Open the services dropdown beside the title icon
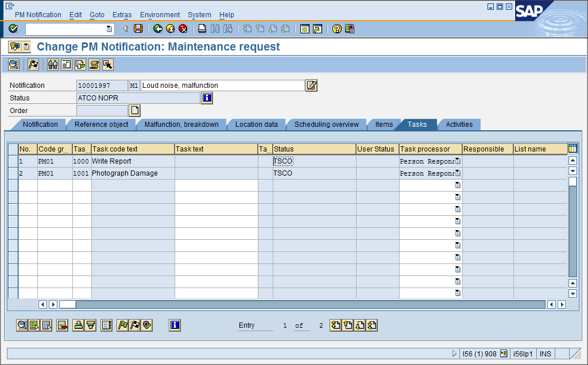The image size is (588, 365). pyautogui.click(x=26, y=47)
